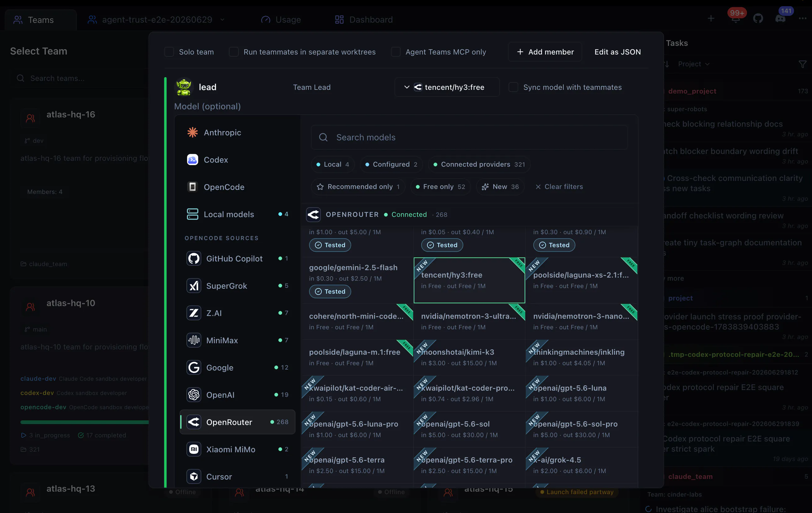Screen dimensions: 812x513
Task: Select the x-ai/grok-4.5 model card
Action: 582,465
